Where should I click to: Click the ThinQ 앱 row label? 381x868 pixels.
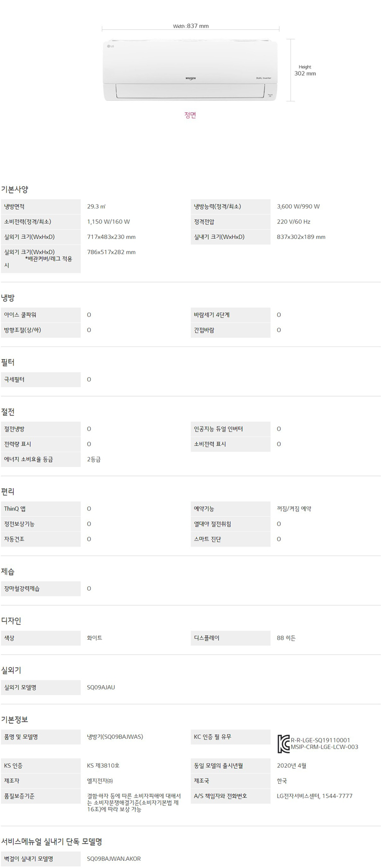click(15, 508)
